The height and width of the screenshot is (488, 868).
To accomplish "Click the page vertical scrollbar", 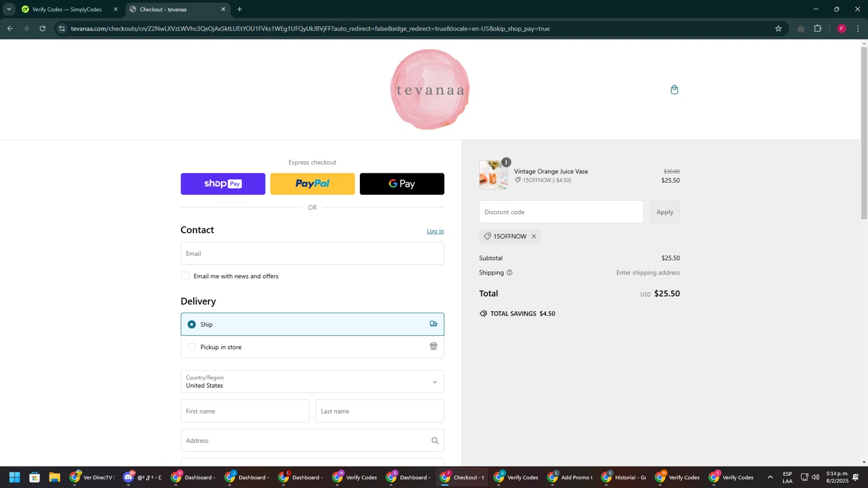I will [864, 133].
